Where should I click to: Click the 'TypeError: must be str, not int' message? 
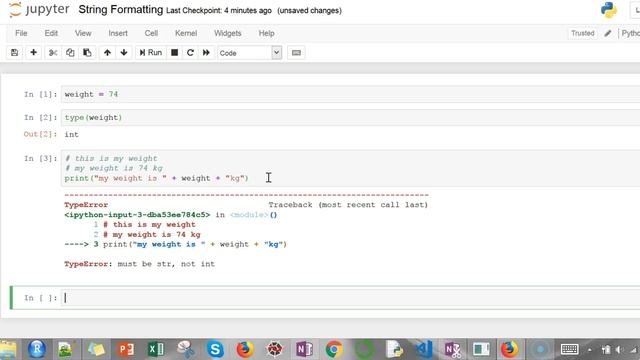coord(139,264)
